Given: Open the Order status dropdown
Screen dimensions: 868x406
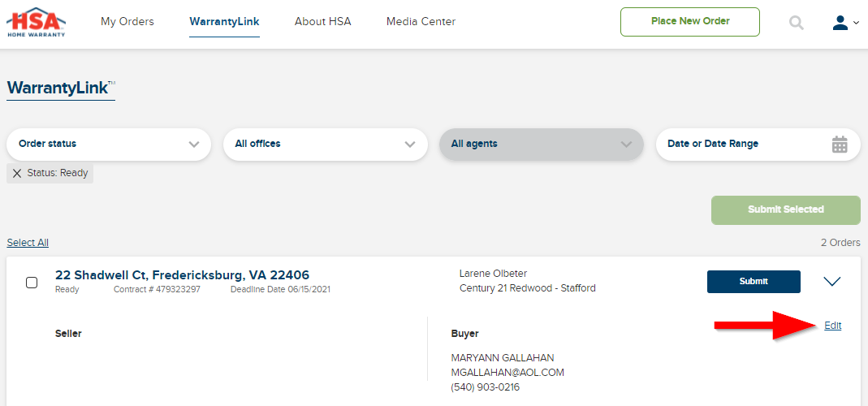Looking at the screenshot, I should point(109,144).
